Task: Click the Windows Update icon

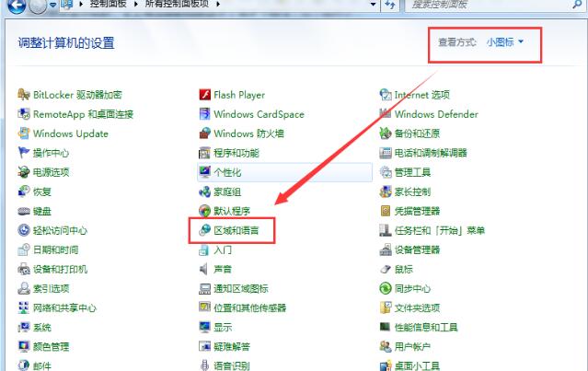Action: point(24,133)
